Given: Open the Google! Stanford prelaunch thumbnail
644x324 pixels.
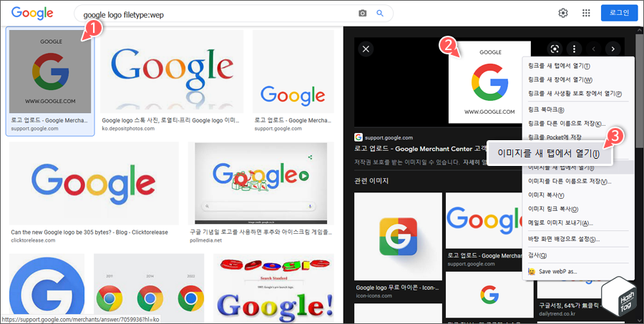Looking at the screenshot, I should point(273,288).
